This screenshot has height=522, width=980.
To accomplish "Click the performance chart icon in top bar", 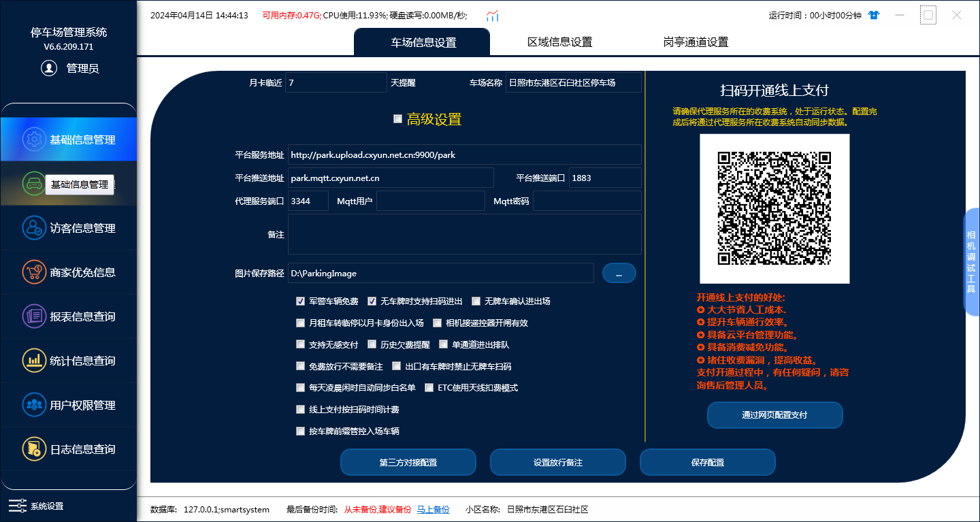I will (493, 15).
